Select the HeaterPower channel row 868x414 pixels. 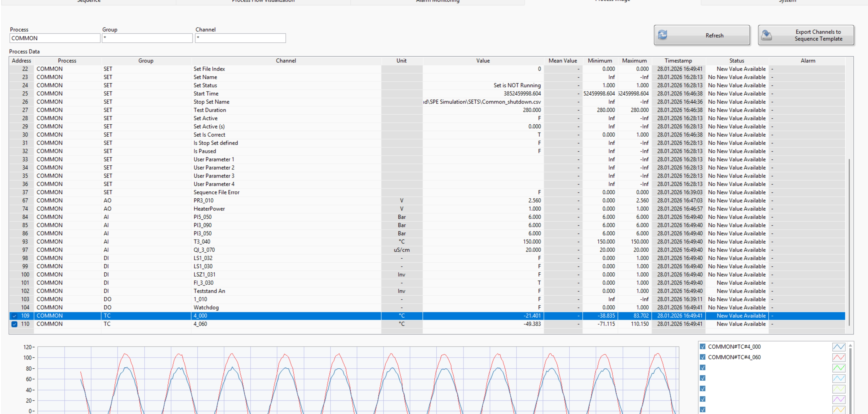pos(209,209)
